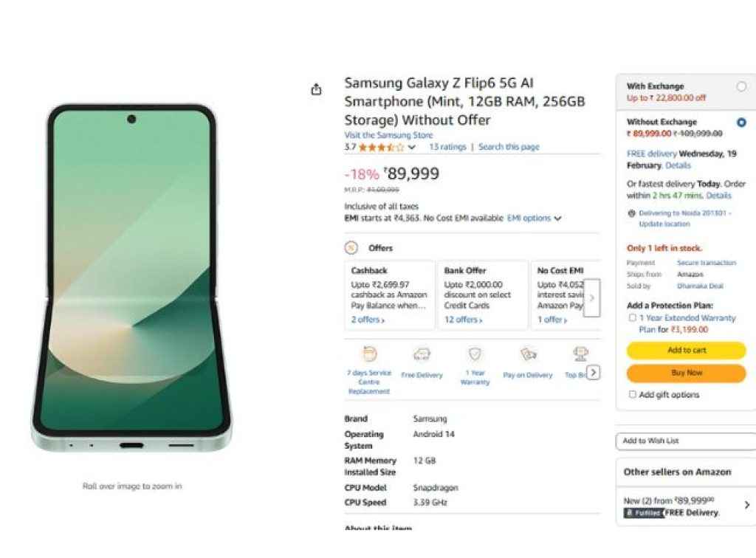Screen dimensions: 756x558
Task: Click the Galaxy Z Flip6 product image
Action: click(x=132, y=279)
